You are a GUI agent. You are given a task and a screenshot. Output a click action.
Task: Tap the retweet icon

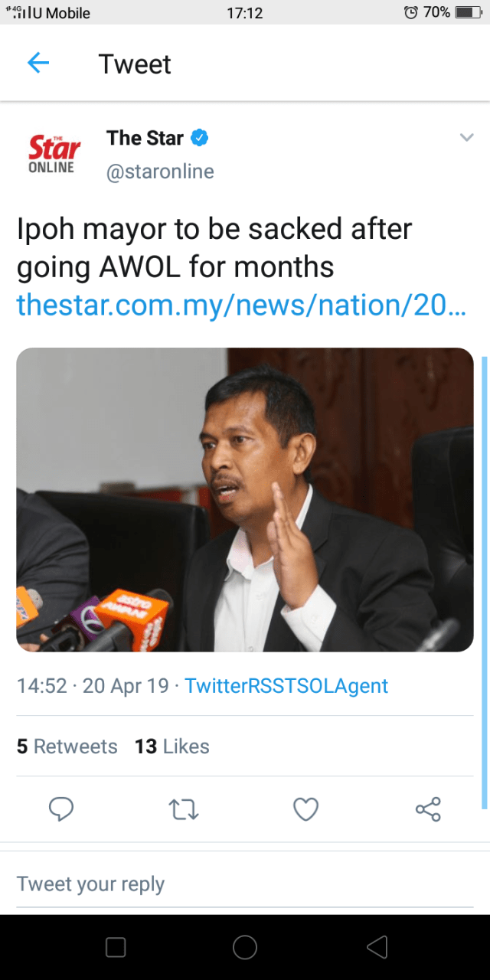pos(184,809)
